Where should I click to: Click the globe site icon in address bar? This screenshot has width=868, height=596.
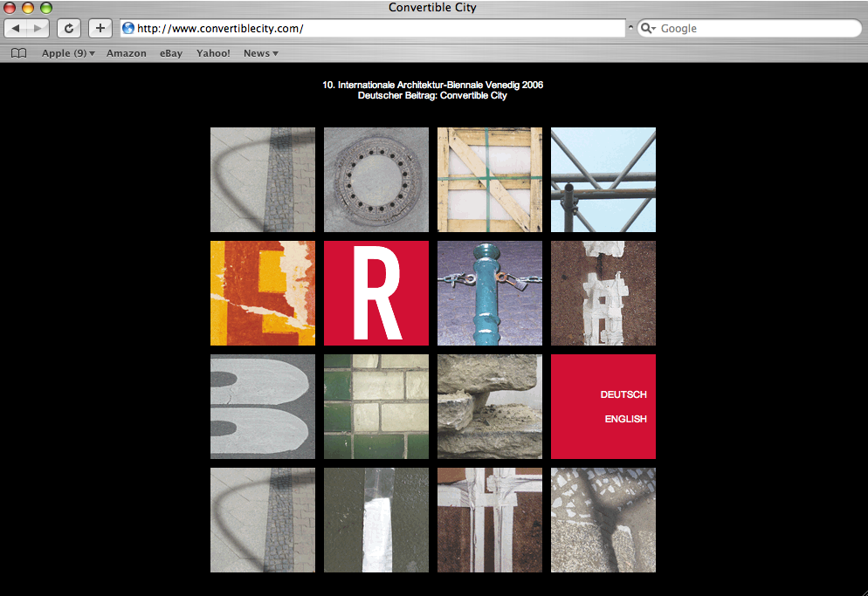point(128,29)
